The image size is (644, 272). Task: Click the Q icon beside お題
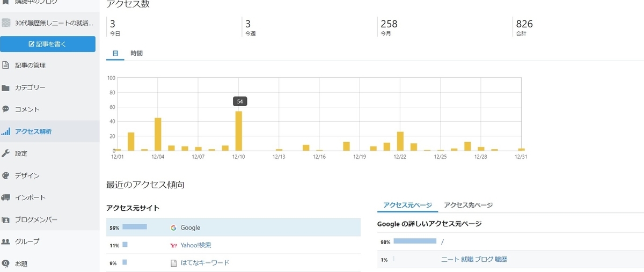[6, 263]
